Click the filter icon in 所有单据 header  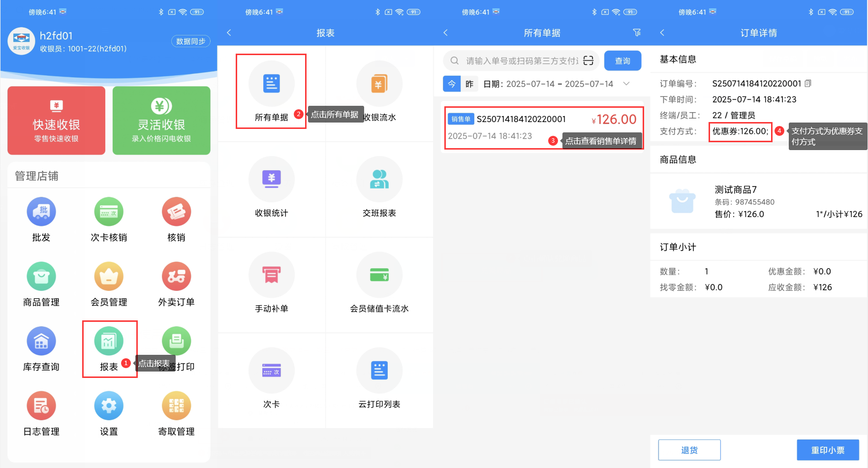[637, 32]
